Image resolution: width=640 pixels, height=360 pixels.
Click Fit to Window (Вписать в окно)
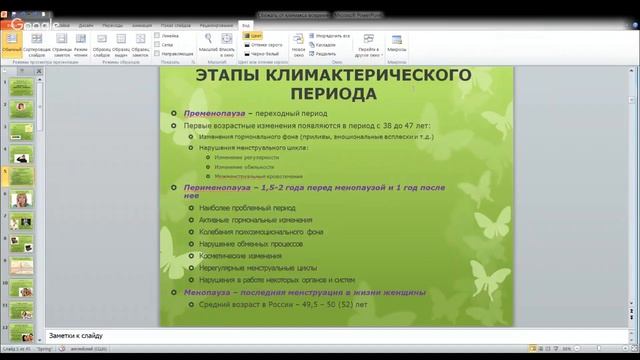[227, 45]
